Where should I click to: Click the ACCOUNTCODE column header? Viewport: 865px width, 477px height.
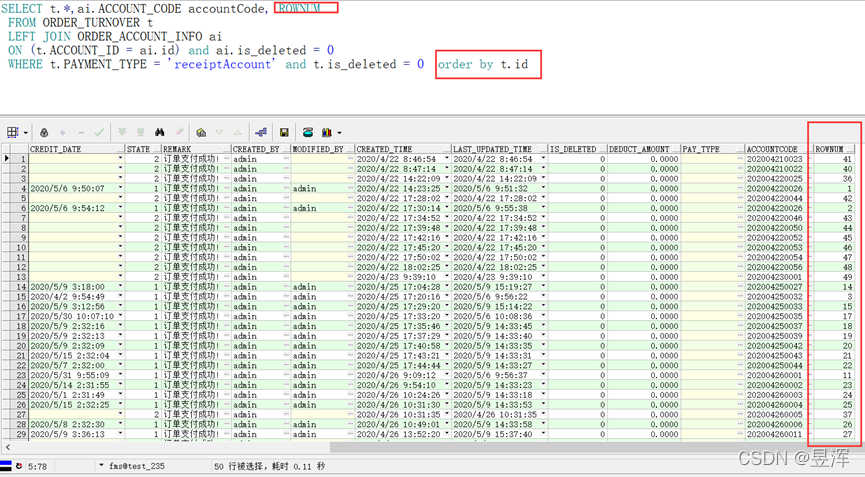[x=778, y=149]
